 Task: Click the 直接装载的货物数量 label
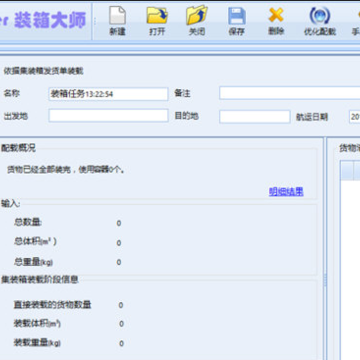coord(52,305)
